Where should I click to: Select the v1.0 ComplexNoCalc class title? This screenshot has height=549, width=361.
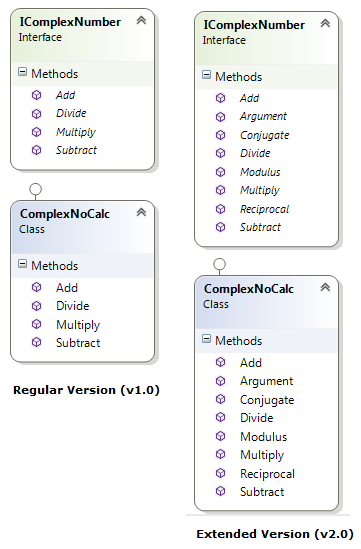pyautogui.click(x=65, y=214)
